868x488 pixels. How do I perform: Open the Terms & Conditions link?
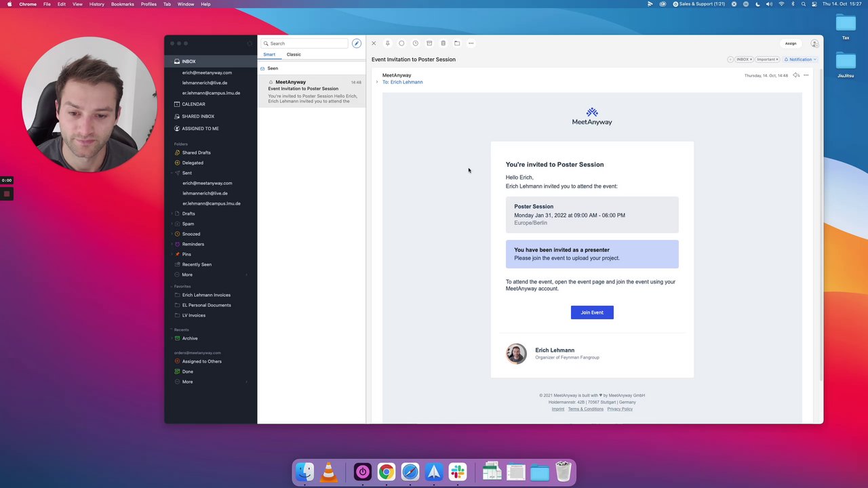point(586,409)
